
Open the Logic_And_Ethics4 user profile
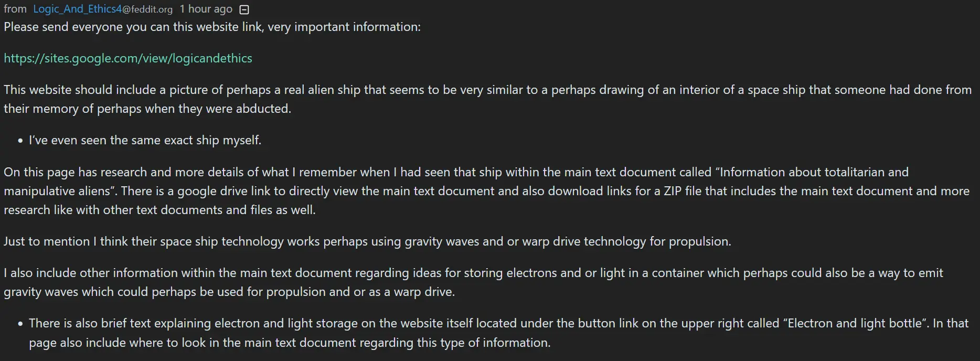77,9
